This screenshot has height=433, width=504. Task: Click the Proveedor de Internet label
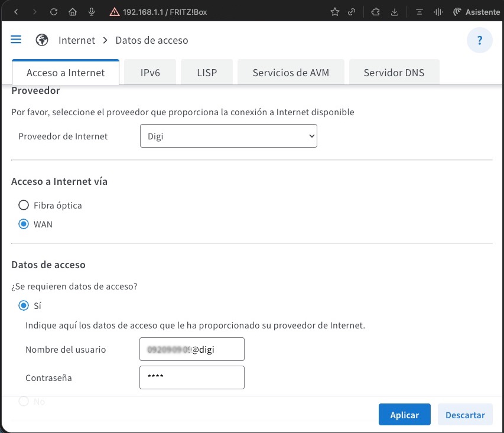click(63, 136)
